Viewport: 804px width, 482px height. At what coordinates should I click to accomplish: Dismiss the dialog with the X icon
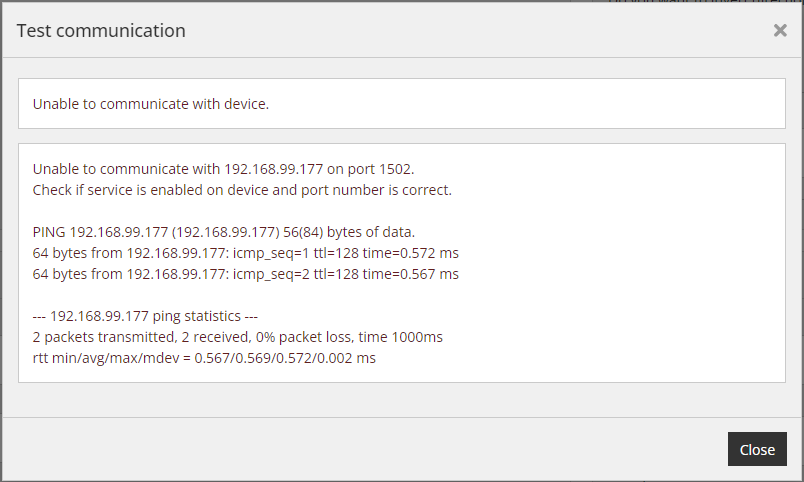tap(780, 31)
